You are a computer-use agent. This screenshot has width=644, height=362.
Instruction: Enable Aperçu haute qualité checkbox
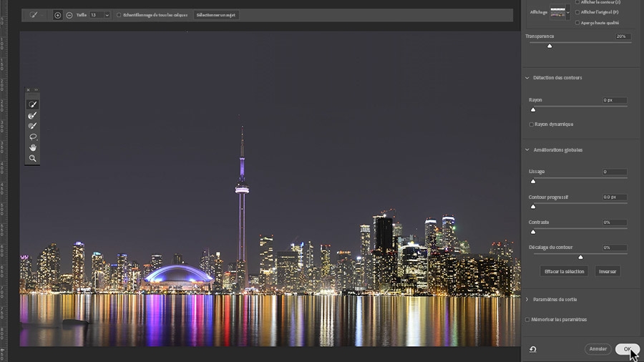(577, 23)
